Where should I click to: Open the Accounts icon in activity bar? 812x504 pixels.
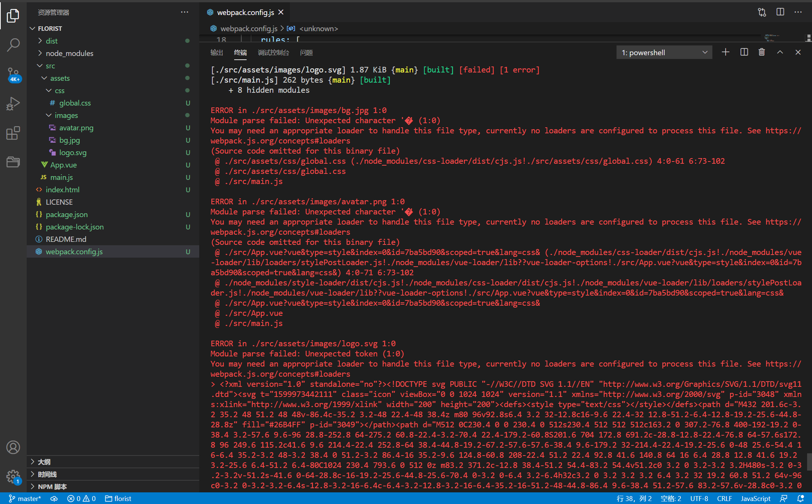tap(13, 447)
